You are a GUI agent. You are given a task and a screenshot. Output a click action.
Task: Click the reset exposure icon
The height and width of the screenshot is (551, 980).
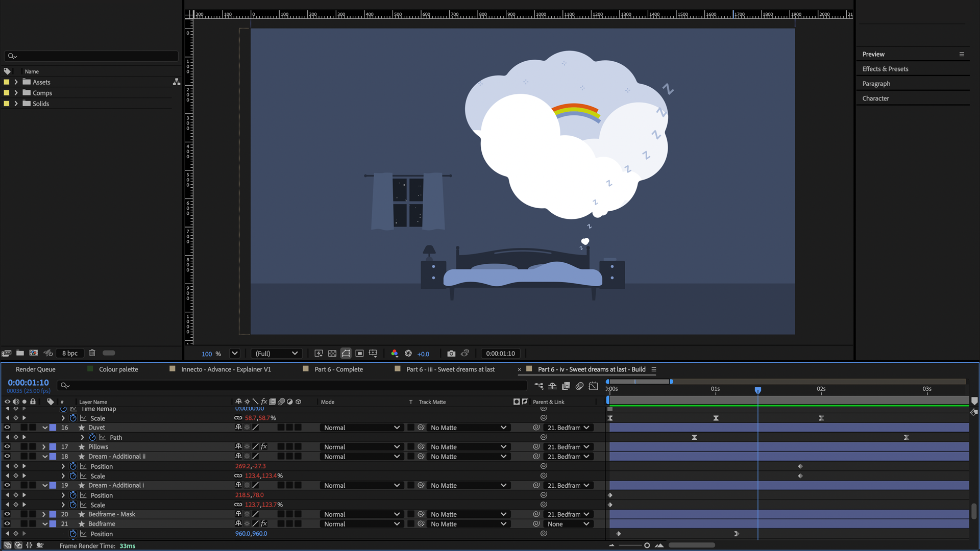tap(408, 354)
